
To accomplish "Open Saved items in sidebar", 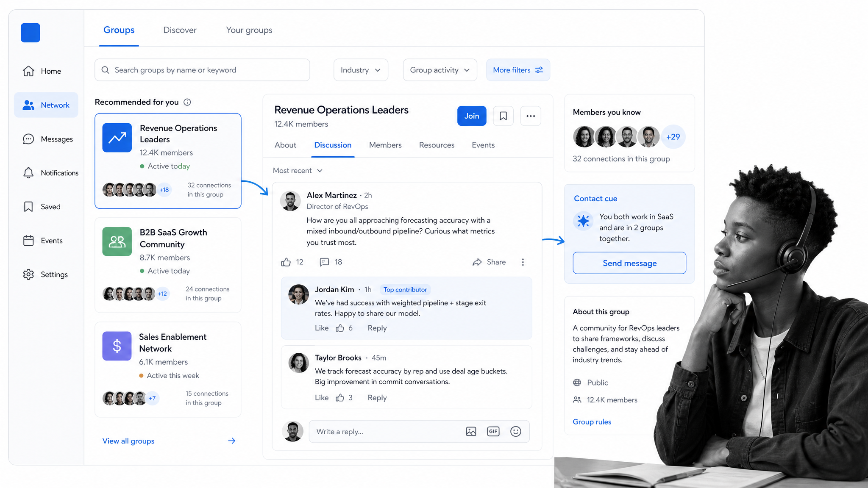I will [x=42, y=207].
